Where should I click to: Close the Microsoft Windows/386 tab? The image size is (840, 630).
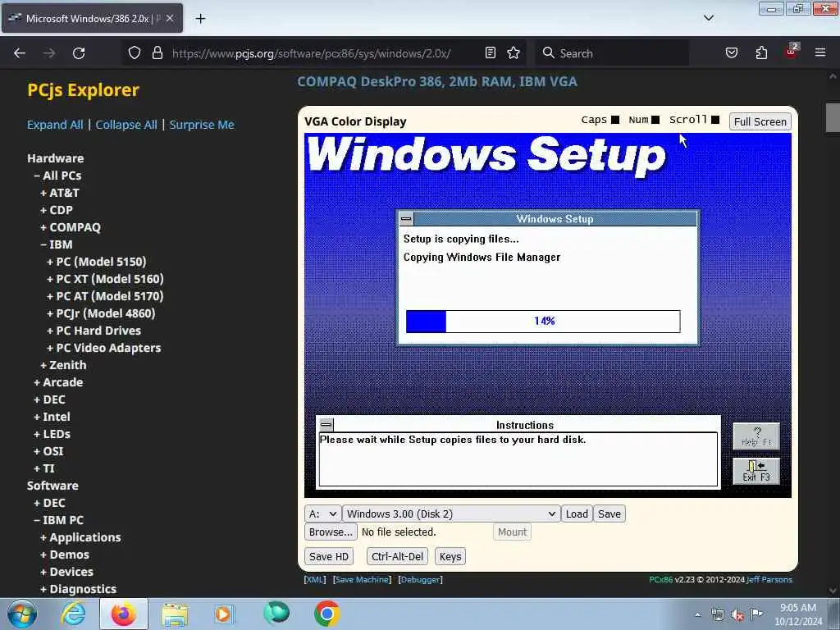[170, 18]
